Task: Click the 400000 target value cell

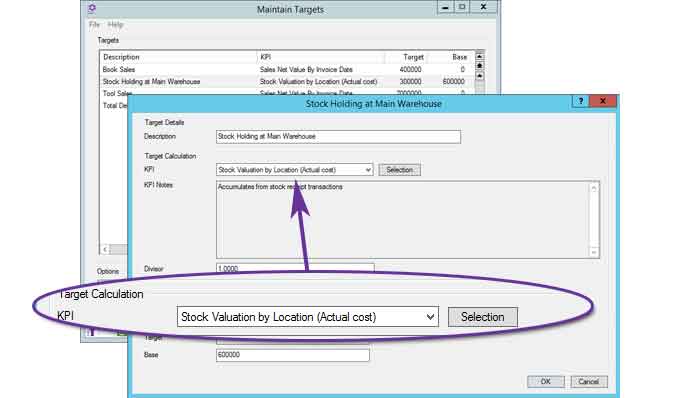Action: (x=410, y=70)
